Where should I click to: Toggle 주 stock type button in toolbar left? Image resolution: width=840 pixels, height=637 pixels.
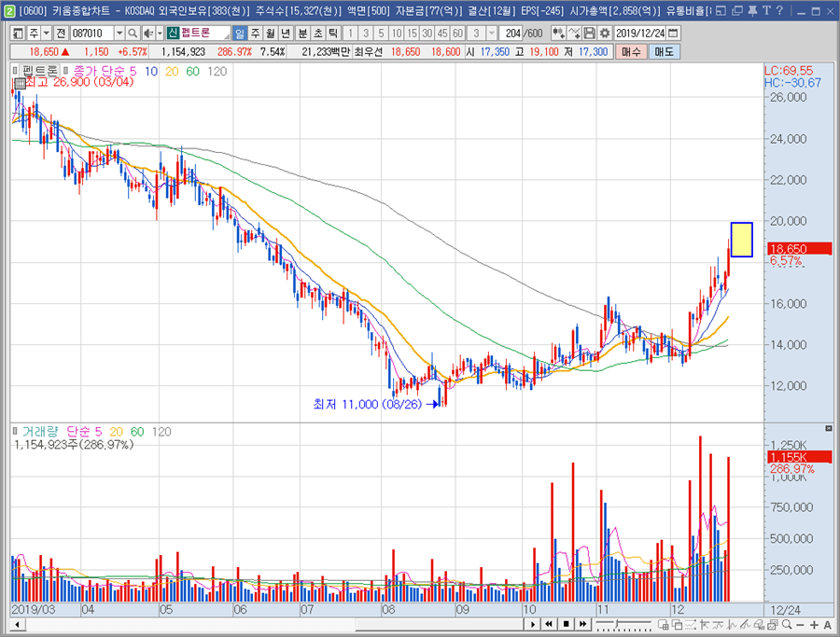click(x=34, y=34)
